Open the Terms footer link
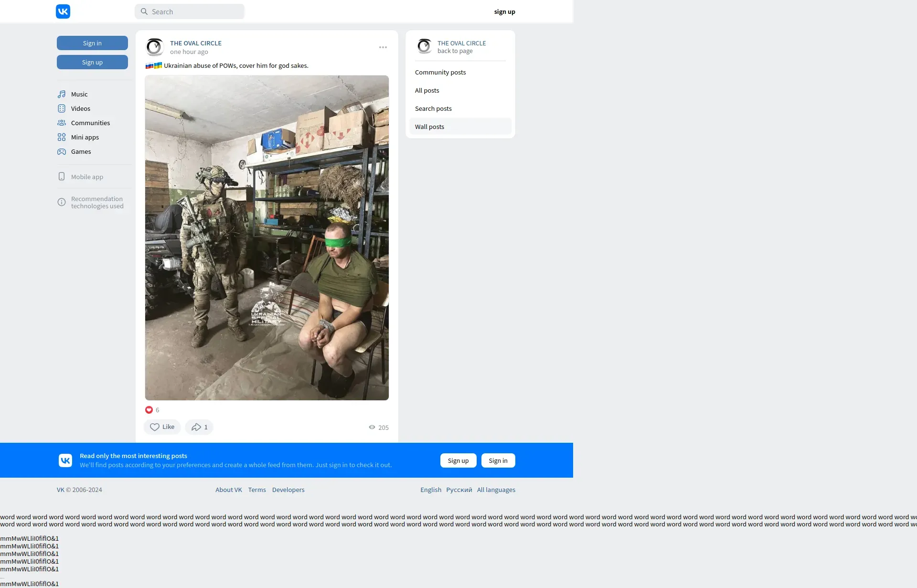 point(257,490)
